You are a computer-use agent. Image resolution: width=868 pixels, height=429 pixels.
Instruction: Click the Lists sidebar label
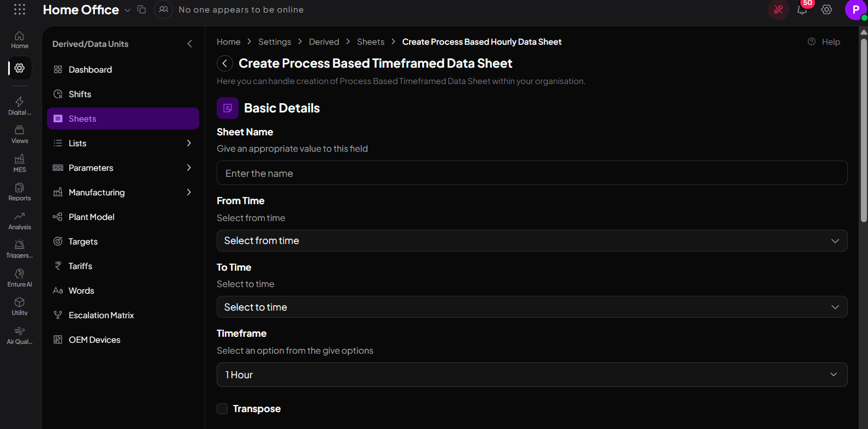(78, 143)
